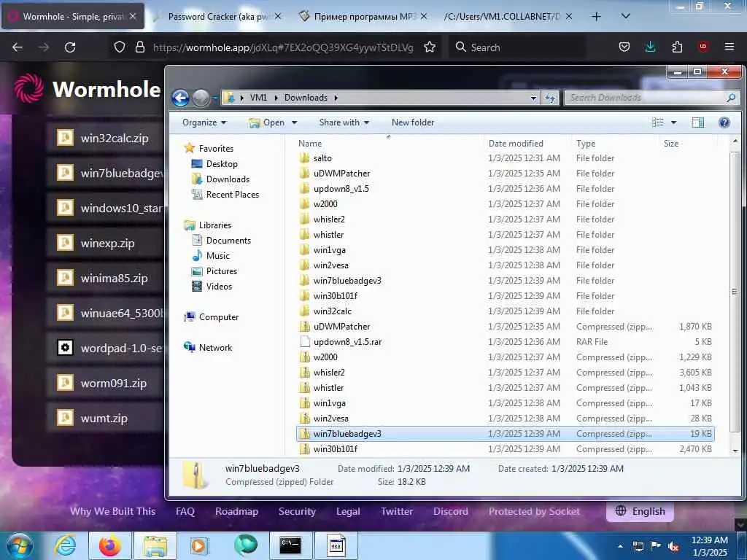Open a new Firefox tab
Screen dimensions: 747x560
596,17
